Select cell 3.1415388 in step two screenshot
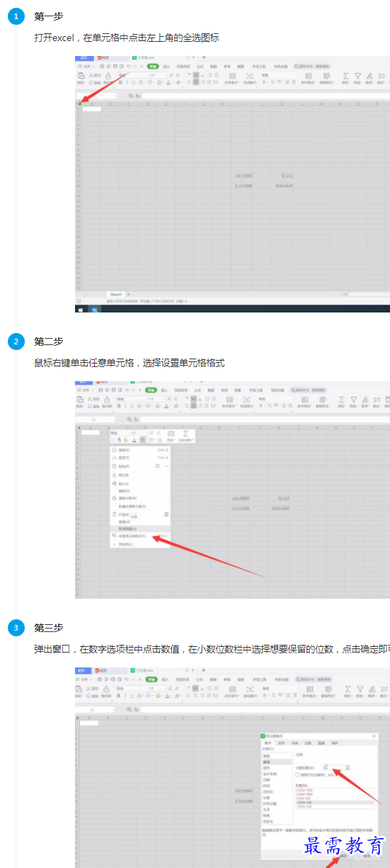Image resolution: width=390 pixels, height=868 pixels. [x=242, y=508]
